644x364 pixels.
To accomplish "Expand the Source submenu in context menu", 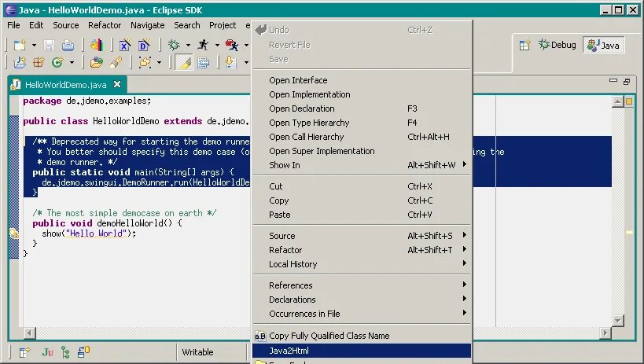I will (362, 236).
